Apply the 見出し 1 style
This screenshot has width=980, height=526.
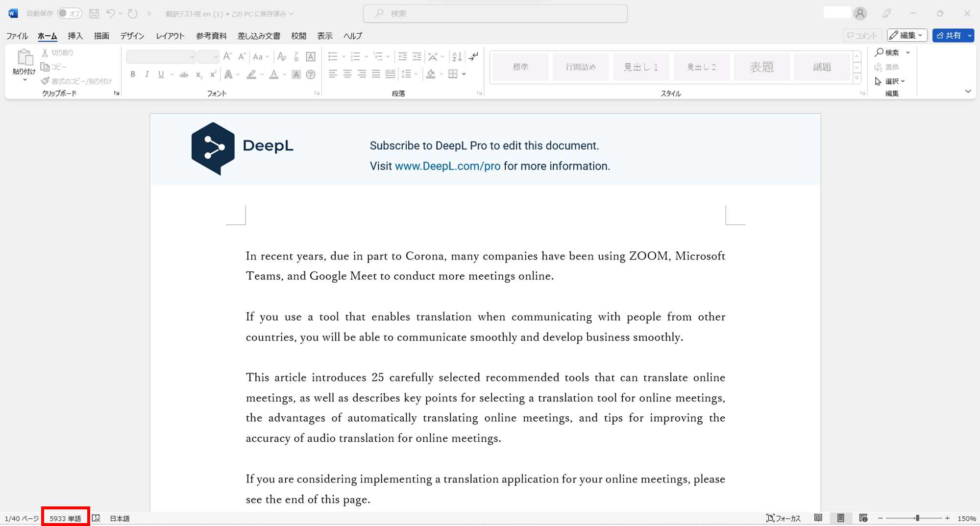point(641,67)
